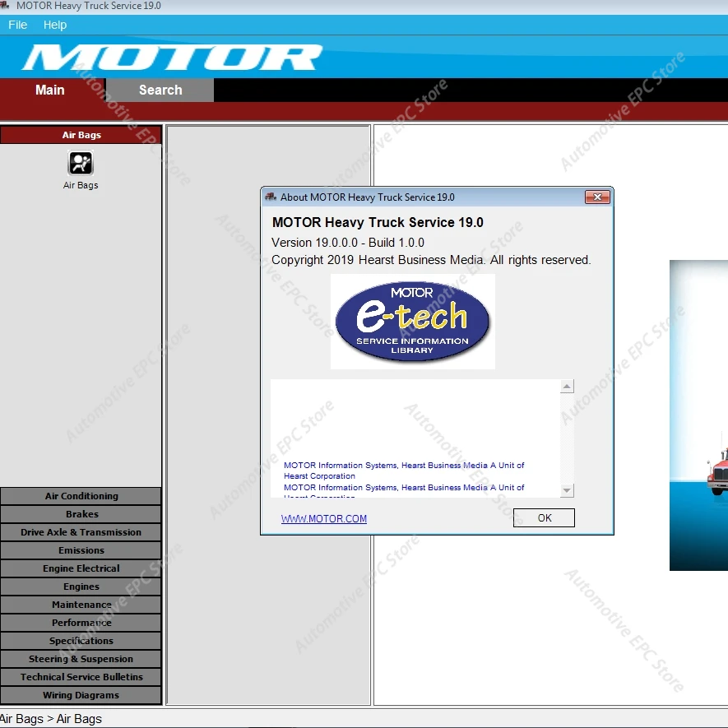Switch to the Search tab
728x728 pixels.
click(160, 90)
